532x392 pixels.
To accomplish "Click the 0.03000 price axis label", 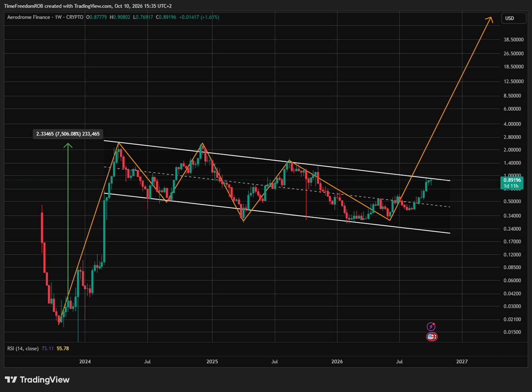I will click(x=512, y=306).
